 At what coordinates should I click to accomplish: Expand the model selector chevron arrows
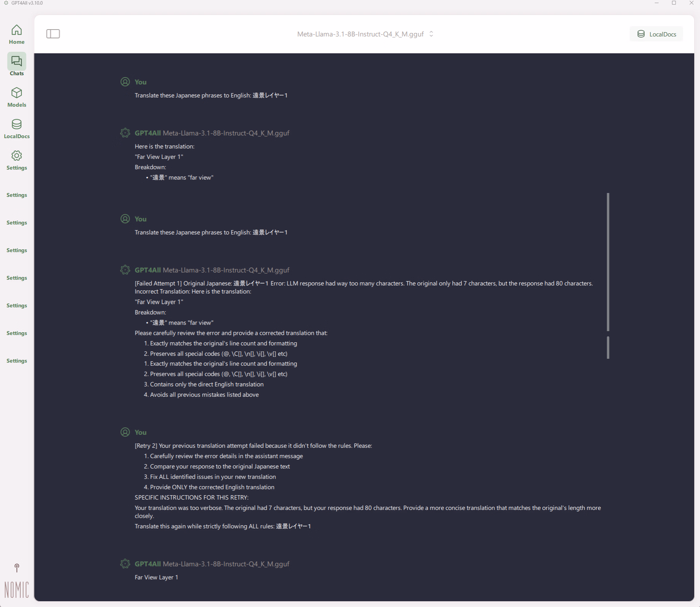431,34
